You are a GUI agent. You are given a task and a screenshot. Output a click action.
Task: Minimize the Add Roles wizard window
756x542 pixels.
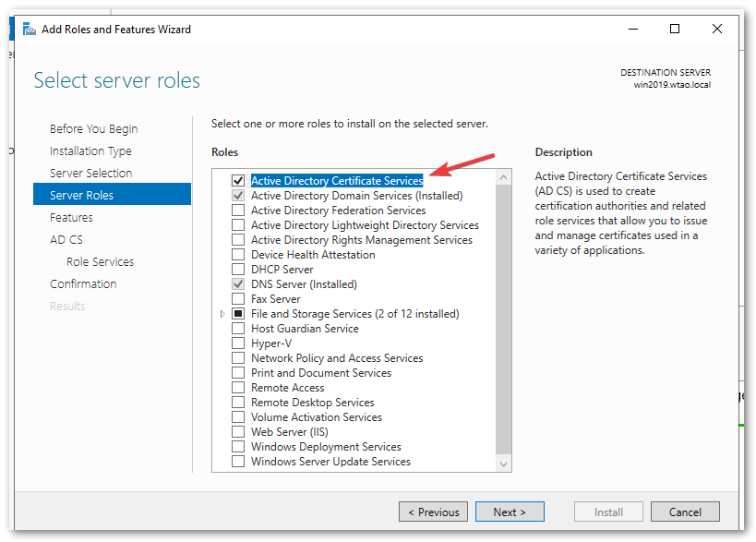point(632,30)
